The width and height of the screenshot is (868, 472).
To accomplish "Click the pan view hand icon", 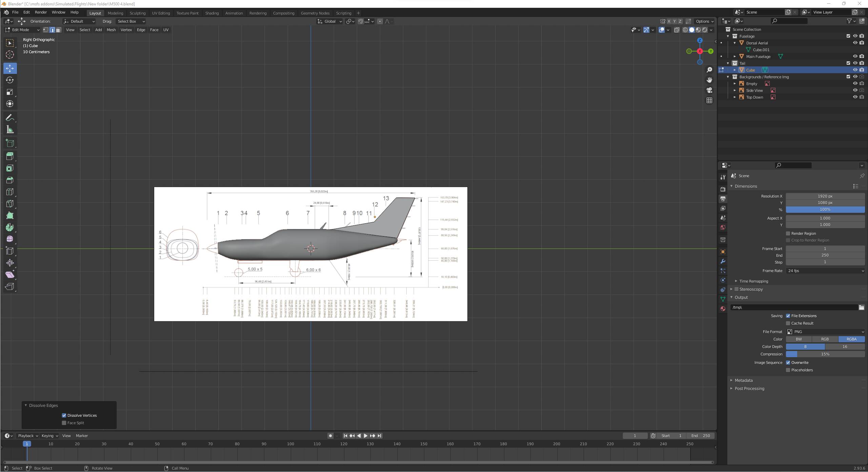I will (709, 80).
